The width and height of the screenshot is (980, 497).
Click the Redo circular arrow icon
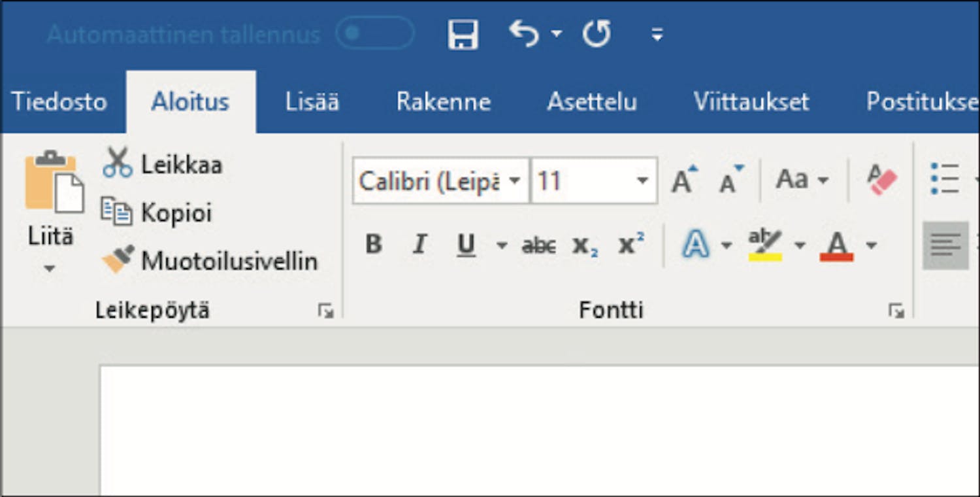pos(596,33)
